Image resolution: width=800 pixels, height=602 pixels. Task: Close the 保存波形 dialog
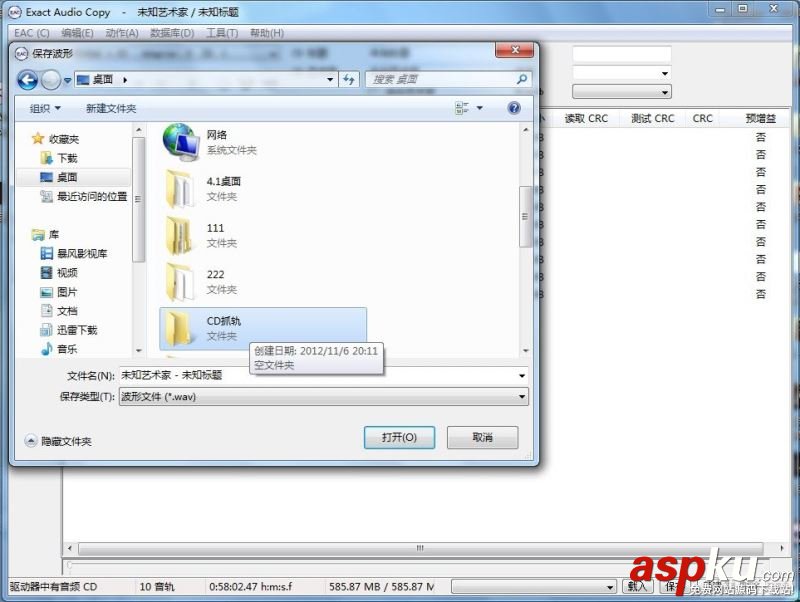tap(514, 50)
